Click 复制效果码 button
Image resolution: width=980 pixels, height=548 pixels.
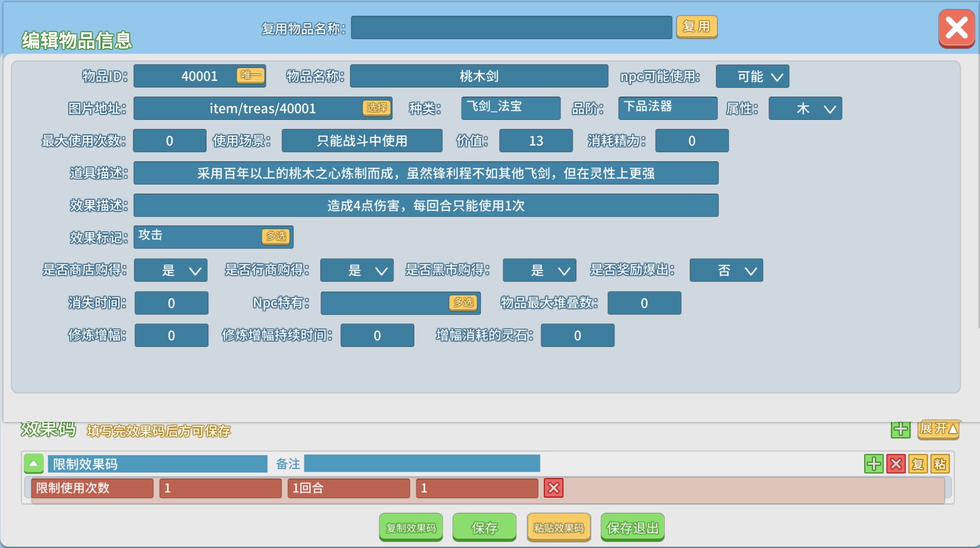[411, 527]
